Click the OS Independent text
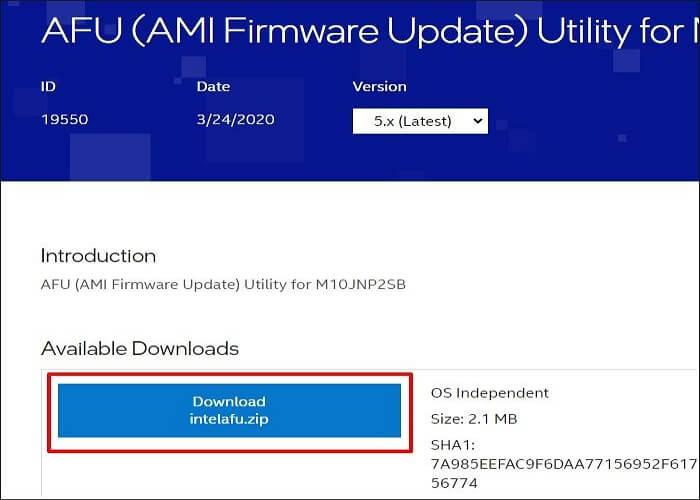The width and height of the screenshot is (700, 500). pyautogui.click(x=489, y=393)
